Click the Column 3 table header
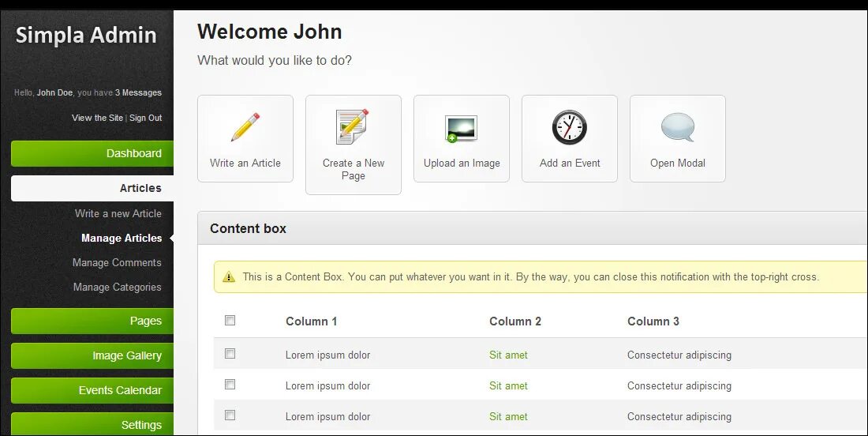This screenshot has height=436, width=868. pyautogui.click(x=653, y=321)
